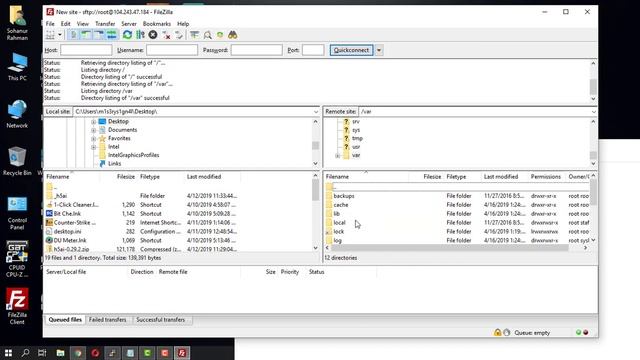Open the Help menu
This screenshot has height=360, width=640.
[x=183, y=24]
